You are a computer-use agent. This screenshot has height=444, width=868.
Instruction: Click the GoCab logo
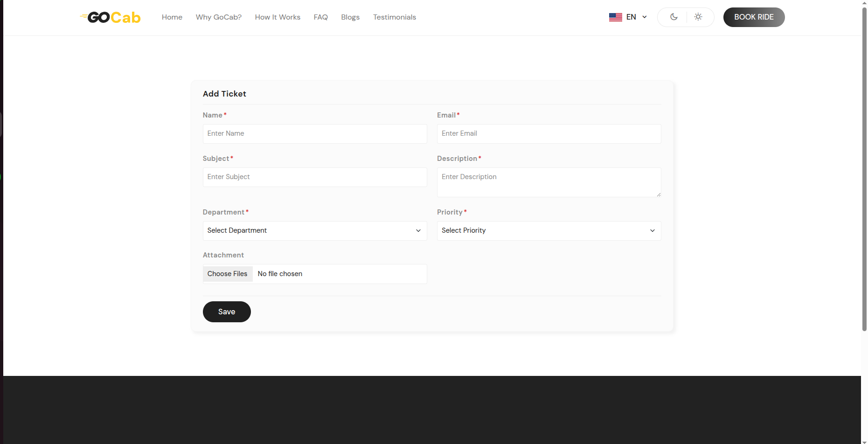[x=111, y=17]
